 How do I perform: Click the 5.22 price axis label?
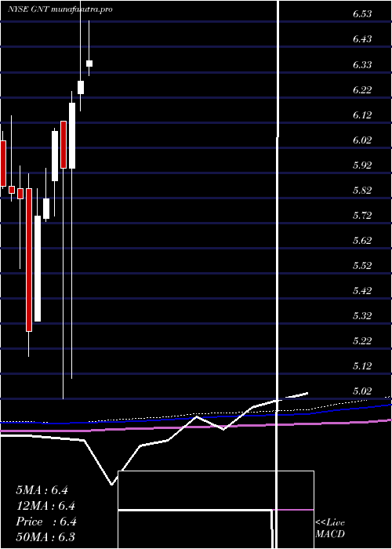click(x=362, y=340)
